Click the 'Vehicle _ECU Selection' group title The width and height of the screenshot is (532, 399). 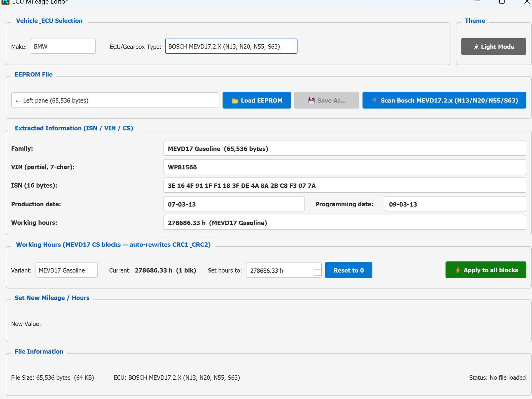coord(49,21)
